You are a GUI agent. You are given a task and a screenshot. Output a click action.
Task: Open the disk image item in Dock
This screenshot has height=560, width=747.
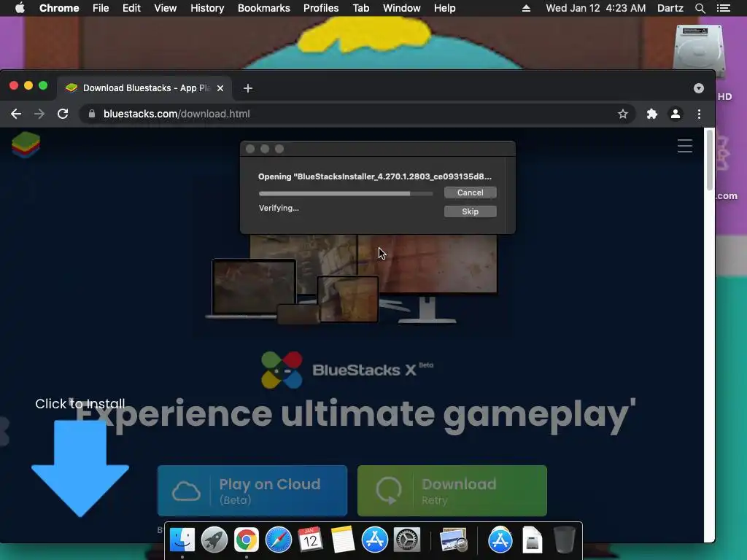[x=532, y=540]
